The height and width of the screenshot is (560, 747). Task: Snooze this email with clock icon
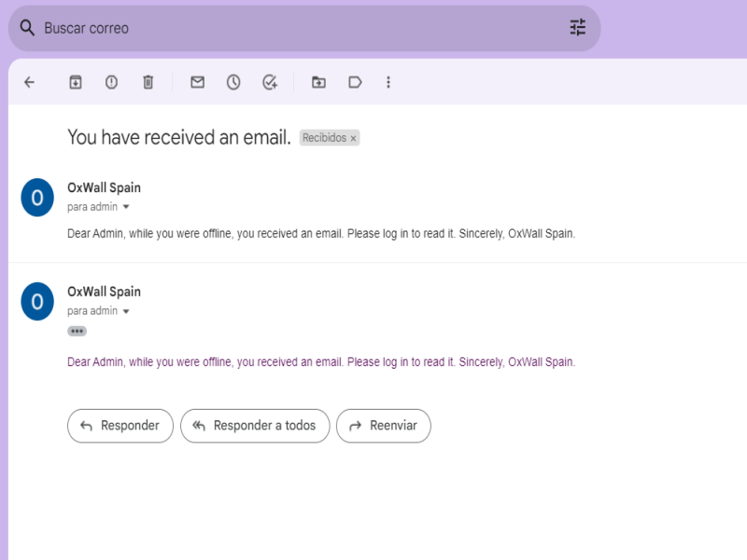click(x=233, y=82)
